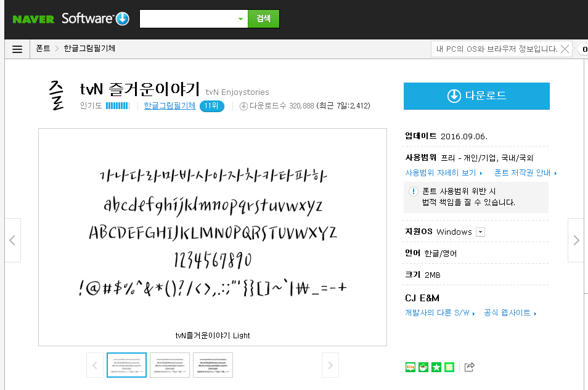Click 폰트 breadcrumb item

[x=43, y=49]
